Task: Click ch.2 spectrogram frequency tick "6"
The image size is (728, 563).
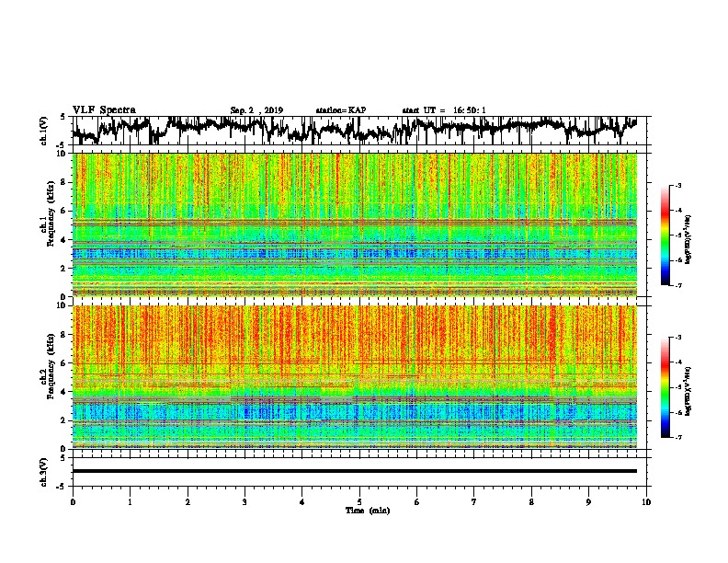Action: click(x=63, y=363)
